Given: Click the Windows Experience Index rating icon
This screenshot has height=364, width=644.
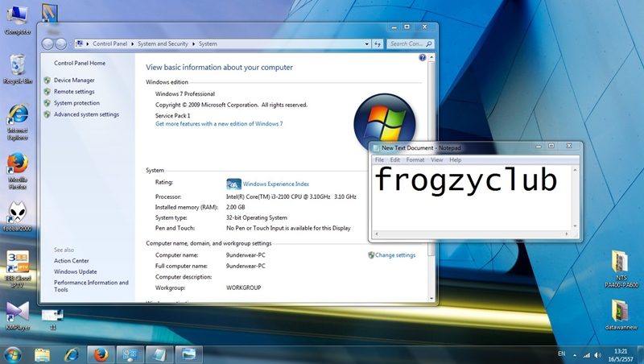Looking at the screenshot, I should point(233,184).
